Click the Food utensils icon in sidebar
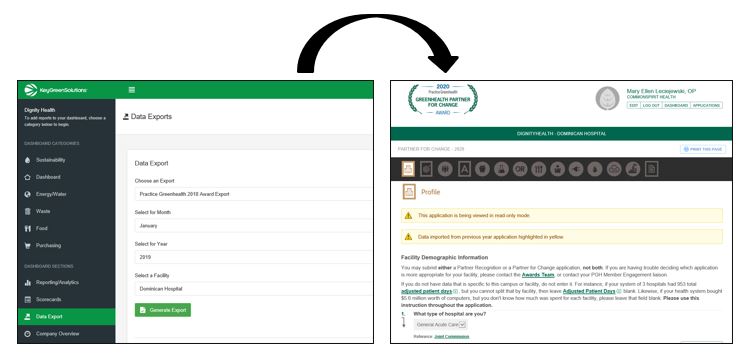The width and height of the screenshot is (754, 362). 28,228
